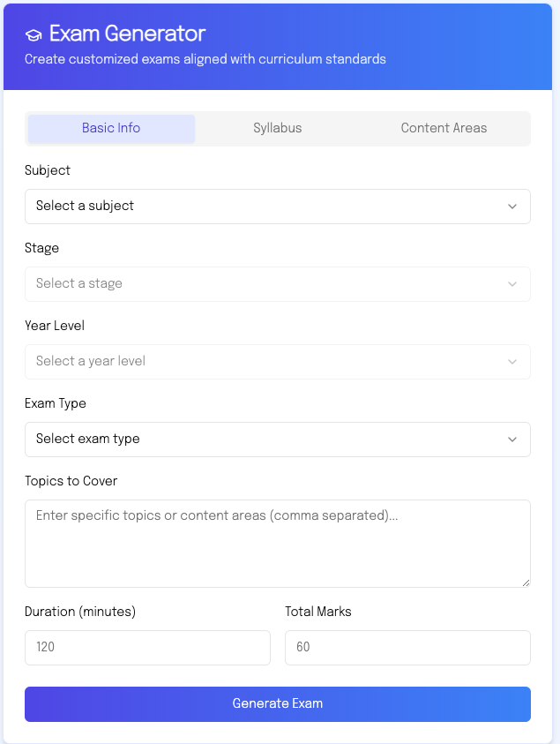Click the 'Total Marks' label text
Viewport: 560px width, 744px height.
coord(318,612)
